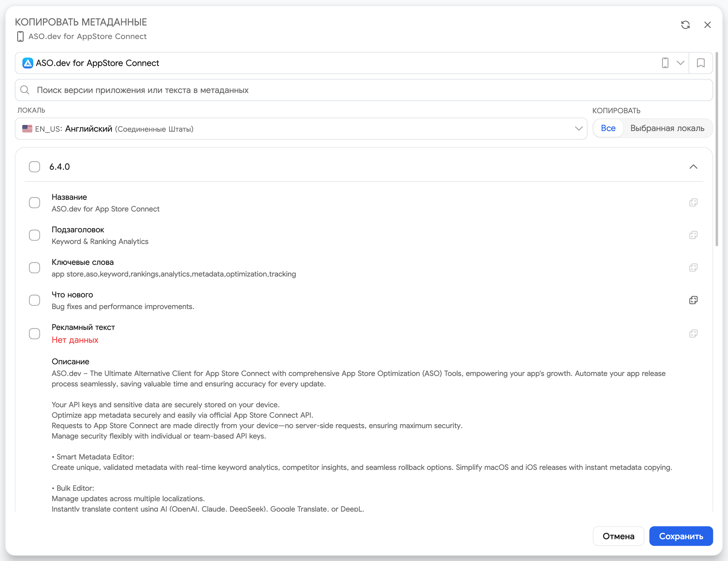Click the 'Нет данных' red text
The height and width of the screenshot is (561, 728).
(75, 340)
